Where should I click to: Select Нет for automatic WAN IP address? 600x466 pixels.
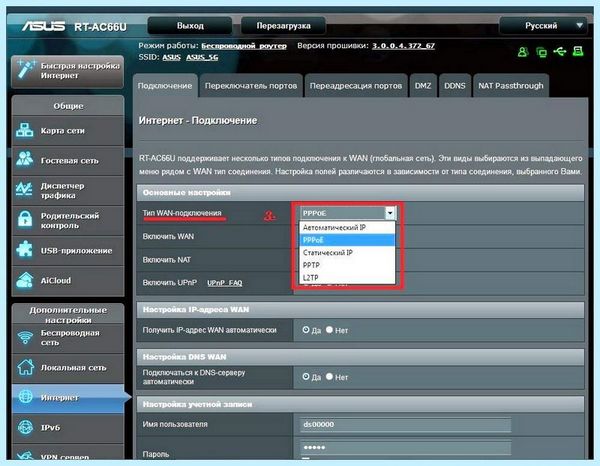[329, 329]
